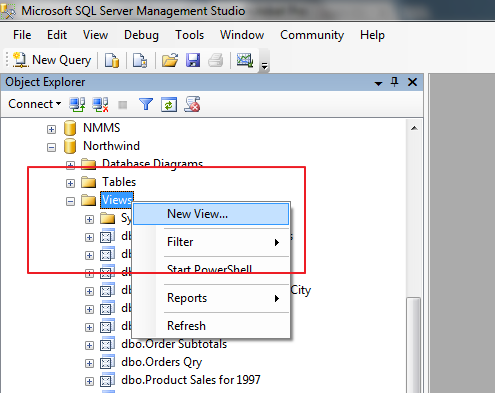Save with the floppy disk icon
Screen dimensions: 495x393
click(x=193, y=61)
